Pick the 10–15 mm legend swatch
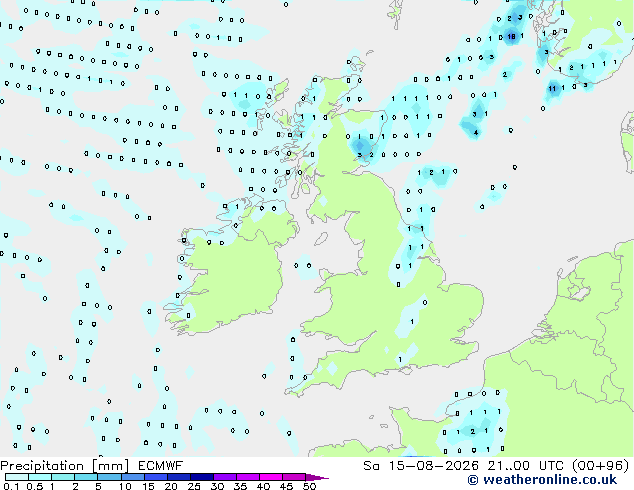The width and height of the screenshot is (634, 490). click(132, 477)
